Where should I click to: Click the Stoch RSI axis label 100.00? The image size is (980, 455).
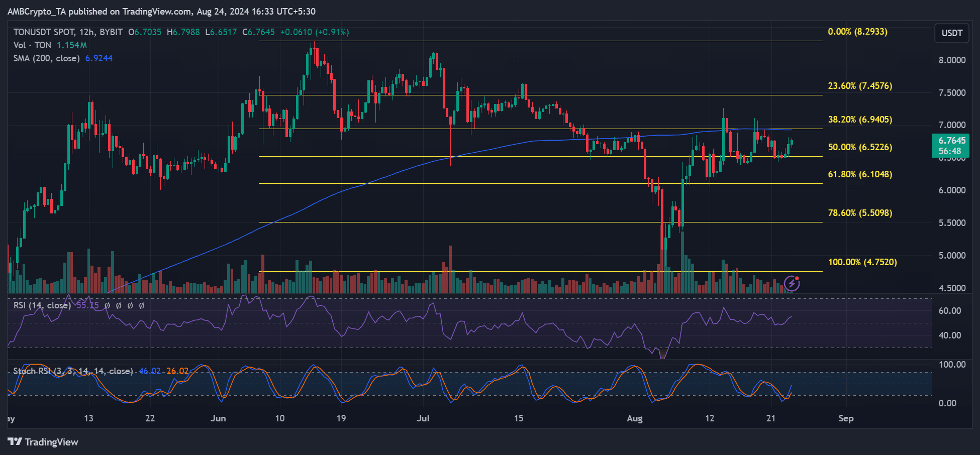click(x=952, y=365)
